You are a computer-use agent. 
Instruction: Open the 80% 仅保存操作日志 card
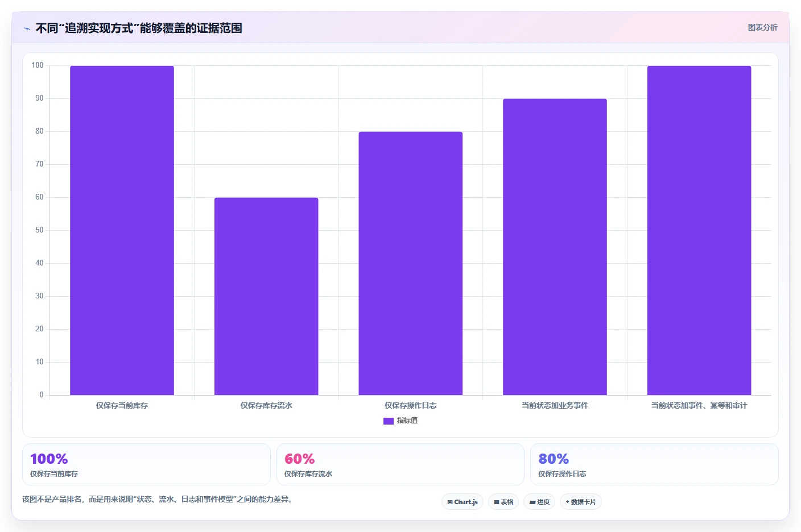(x=654, y=464)
